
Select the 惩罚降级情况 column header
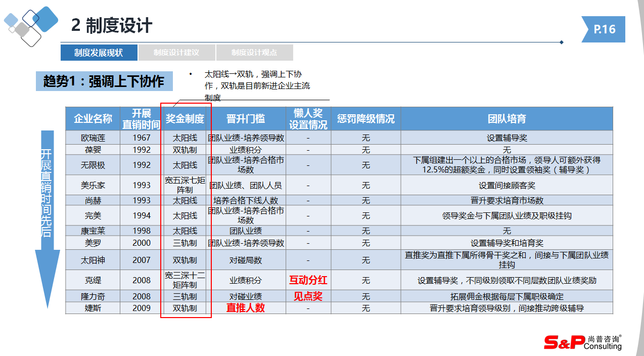point(366,119)
